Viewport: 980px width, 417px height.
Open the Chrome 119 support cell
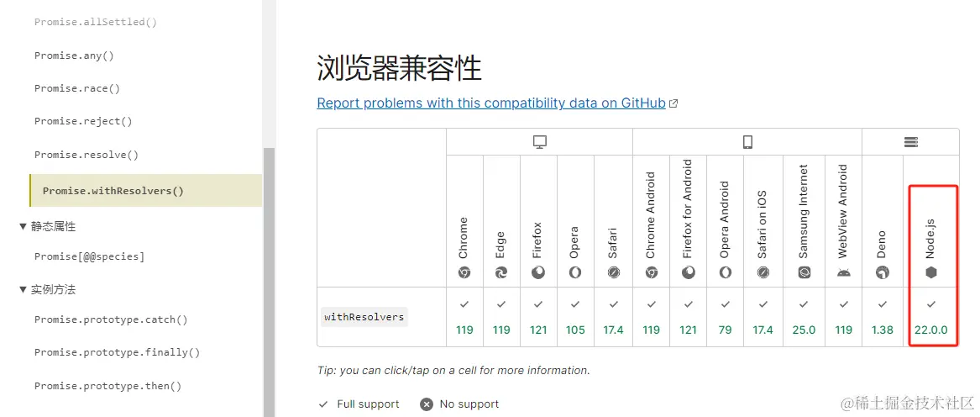point(464,317)
